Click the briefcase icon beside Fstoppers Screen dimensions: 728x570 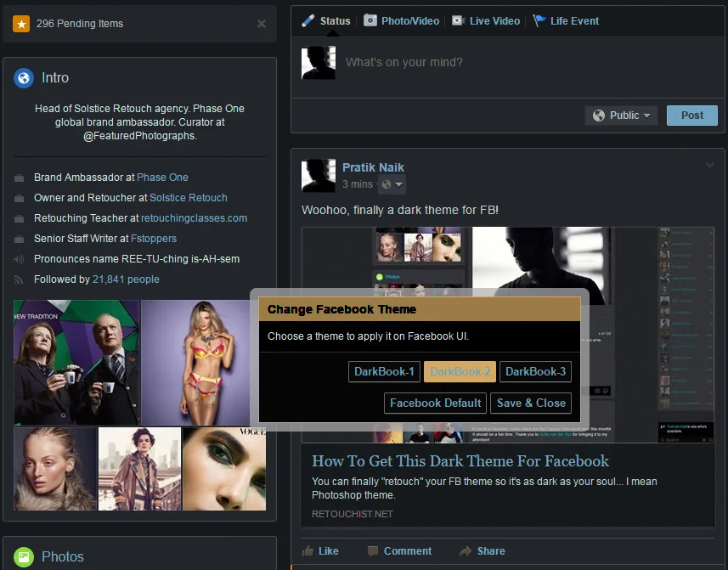pyautogui.click(x=19, y=239)
